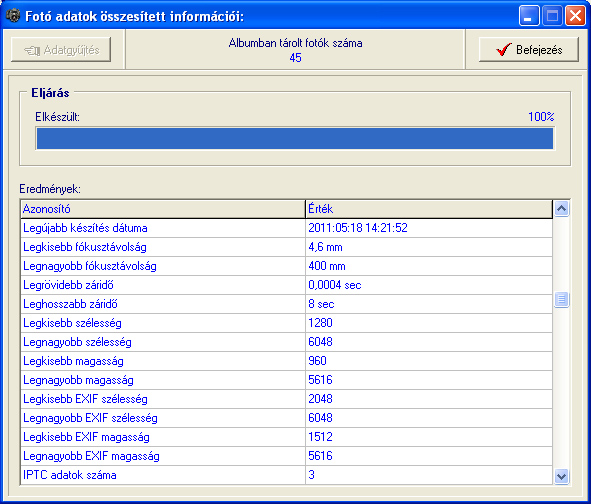Image resolution: width=591 pixels, height=504 pixels.
Task: Select the Legnagyobb EXIF magasság row
Action: point(286,456)
